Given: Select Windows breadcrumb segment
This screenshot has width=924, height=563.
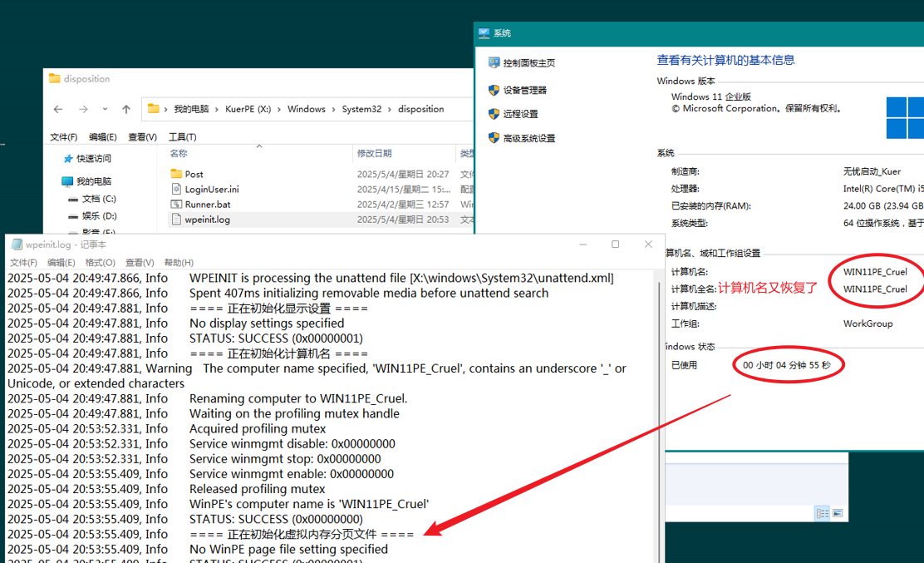Looking at the screenshot, I should click(307, 109).
